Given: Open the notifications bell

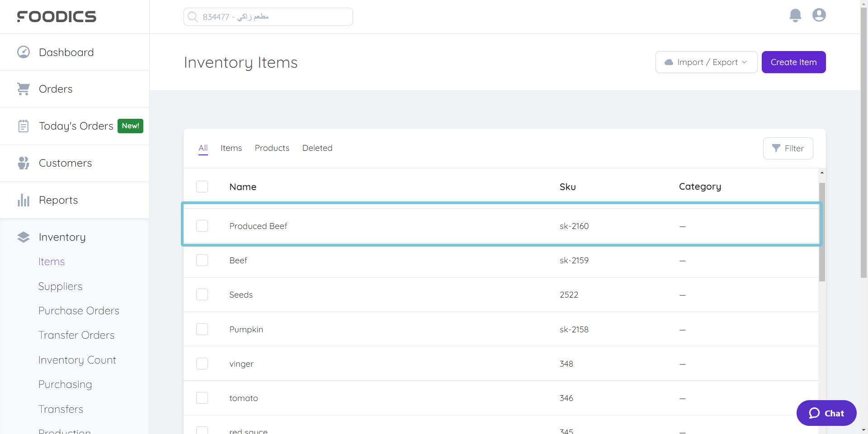Looking at the screenshot, I should point(795,15).
